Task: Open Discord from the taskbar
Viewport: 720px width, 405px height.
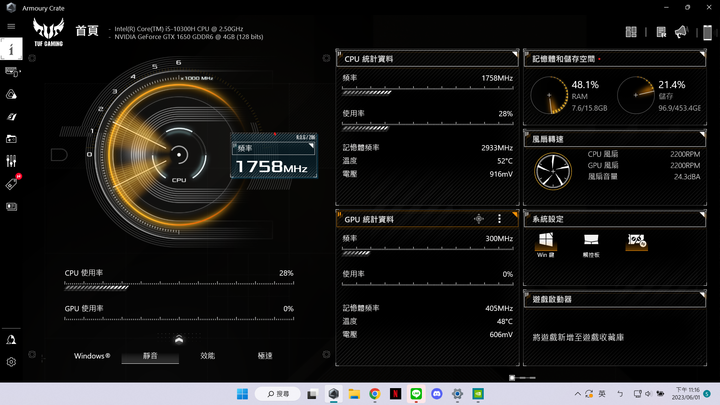Action: (437, 394)
